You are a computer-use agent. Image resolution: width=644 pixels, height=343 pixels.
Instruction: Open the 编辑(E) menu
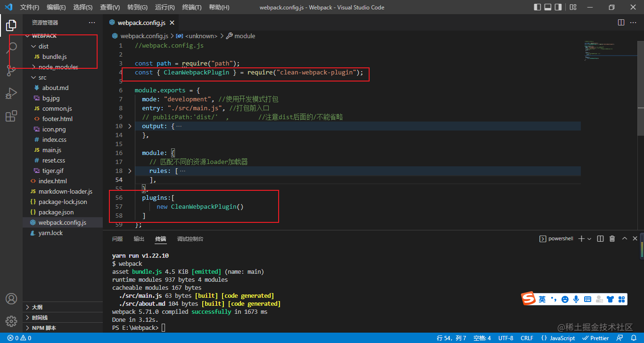[x=56, y=8]
